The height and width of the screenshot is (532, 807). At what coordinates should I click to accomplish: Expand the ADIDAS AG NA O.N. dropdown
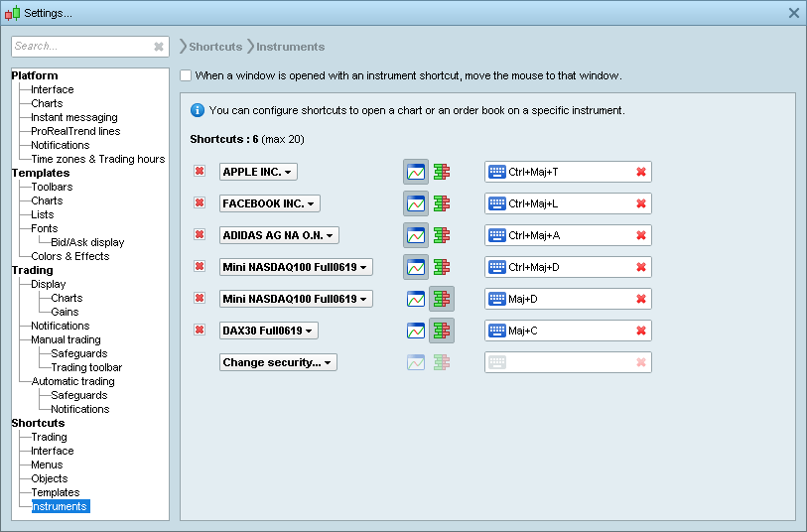tap(279, 235)
